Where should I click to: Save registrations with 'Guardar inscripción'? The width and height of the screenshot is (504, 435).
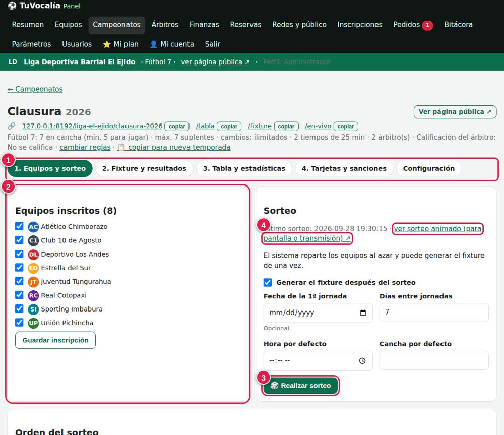[55, 340]
